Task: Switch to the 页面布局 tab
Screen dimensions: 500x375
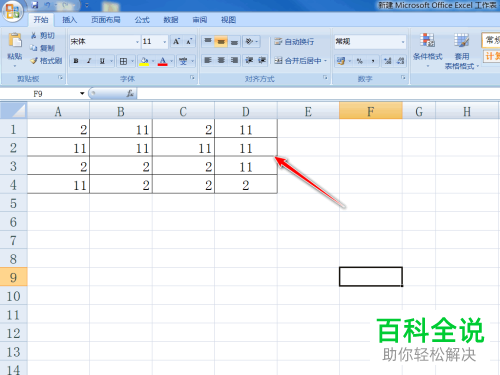Action: 106,20
